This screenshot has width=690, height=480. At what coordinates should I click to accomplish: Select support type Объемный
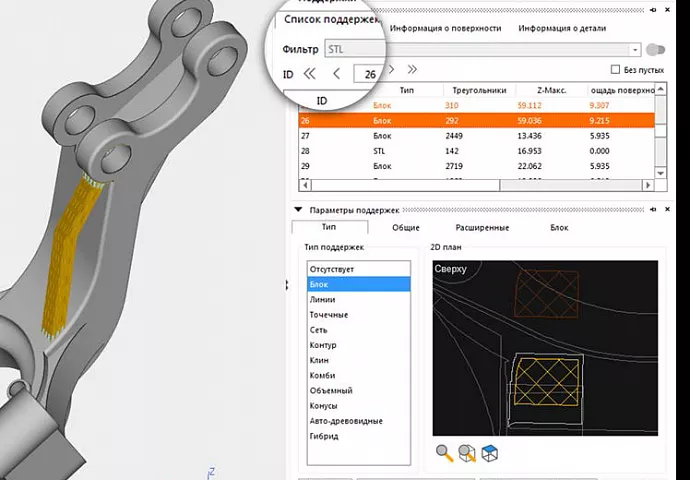[359, 391]
